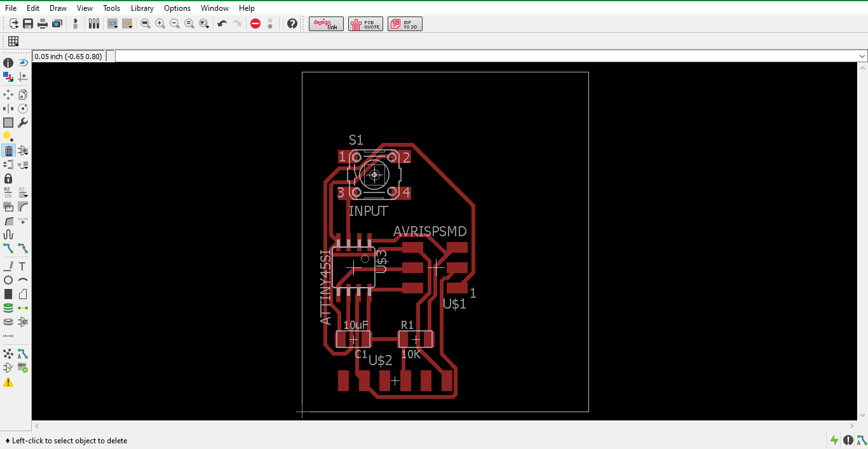Open the File menu

point(11,8)
